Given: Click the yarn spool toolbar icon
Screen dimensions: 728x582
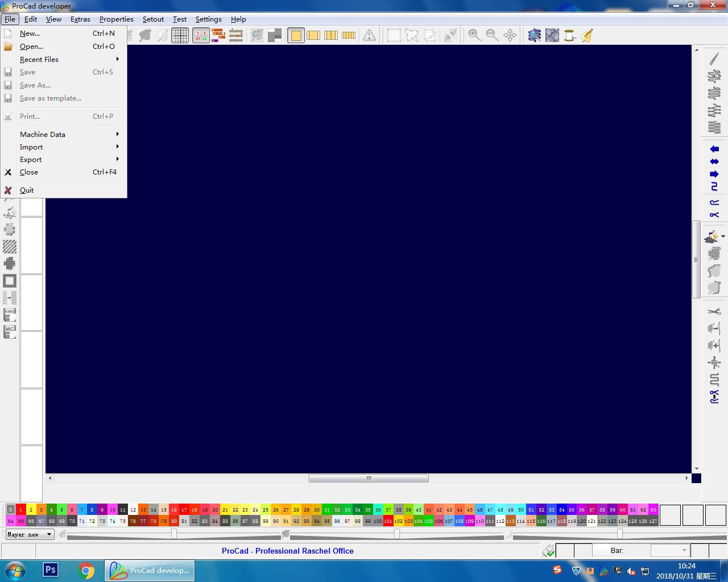Looking at the screenshot, I should (x=569, y=35).
